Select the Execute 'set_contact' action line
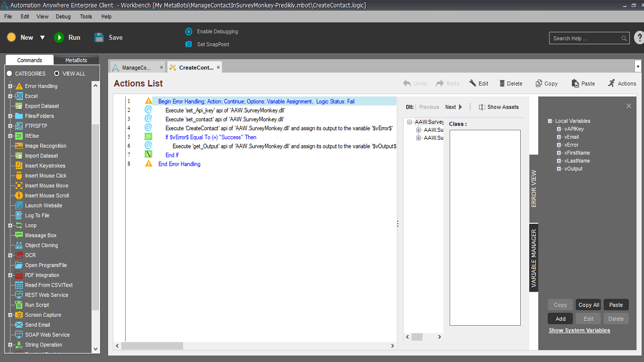This screenshot has width=644, height=362. click(224, 119)
